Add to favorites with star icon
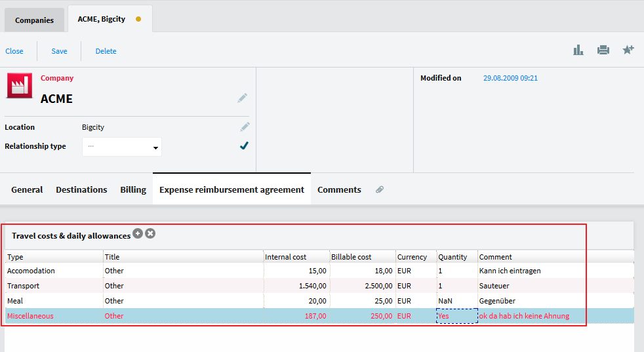This screenshot has height=352, width=644. (628, 50)
